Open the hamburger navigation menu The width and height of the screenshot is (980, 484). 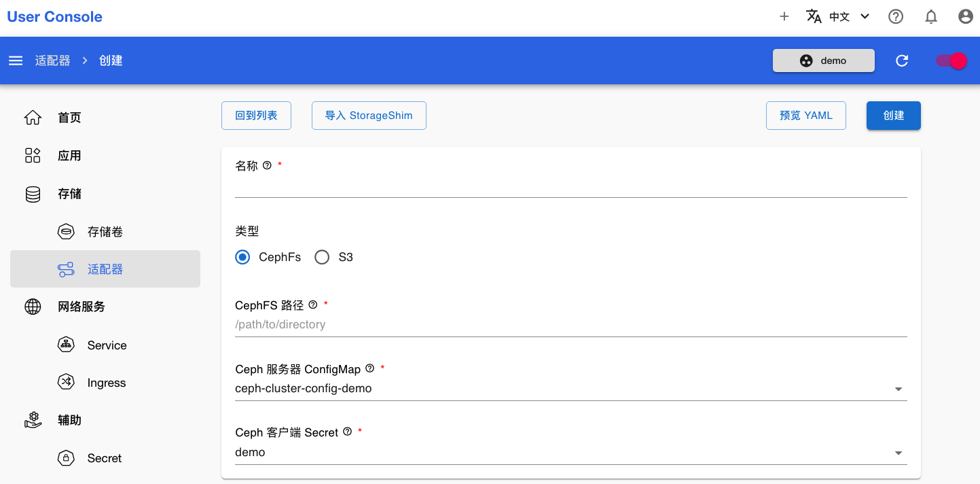point(16,60)
